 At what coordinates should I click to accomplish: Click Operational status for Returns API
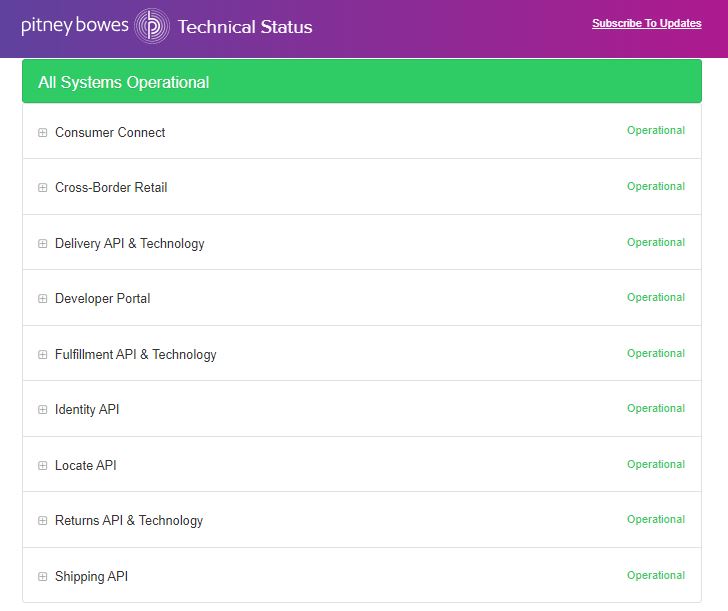(x=656, y=519)
